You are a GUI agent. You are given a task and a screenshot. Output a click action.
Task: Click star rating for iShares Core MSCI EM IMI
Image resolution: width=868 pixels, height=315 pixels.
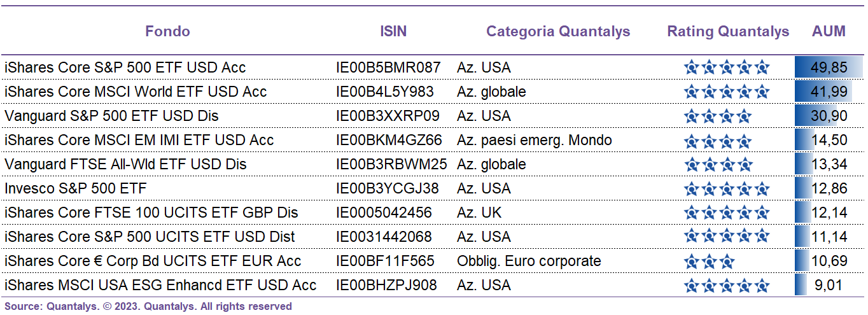[x=718, y=140]
